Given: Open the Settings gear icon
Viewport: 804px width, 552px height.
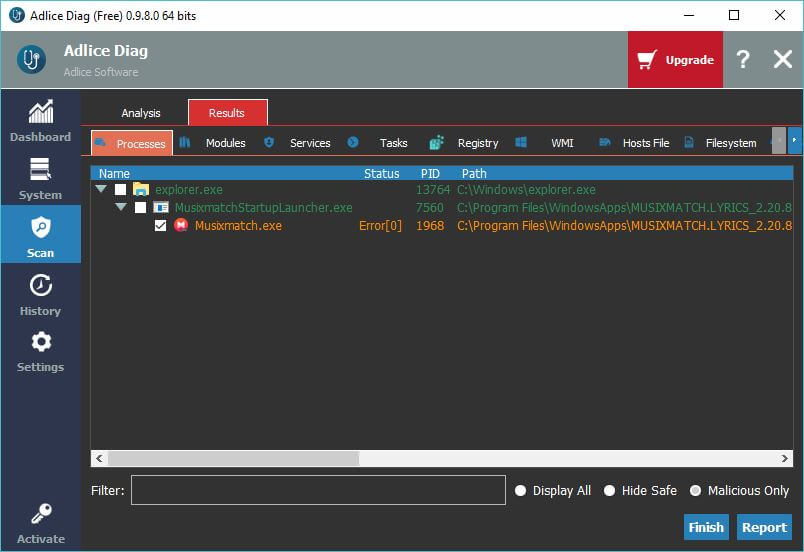Looking at the screenshot, I should pos(40,342).
